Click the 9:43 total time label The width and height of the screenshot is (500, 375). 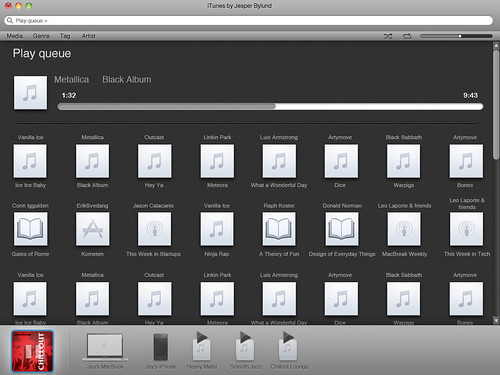click(x=470, y=95)
